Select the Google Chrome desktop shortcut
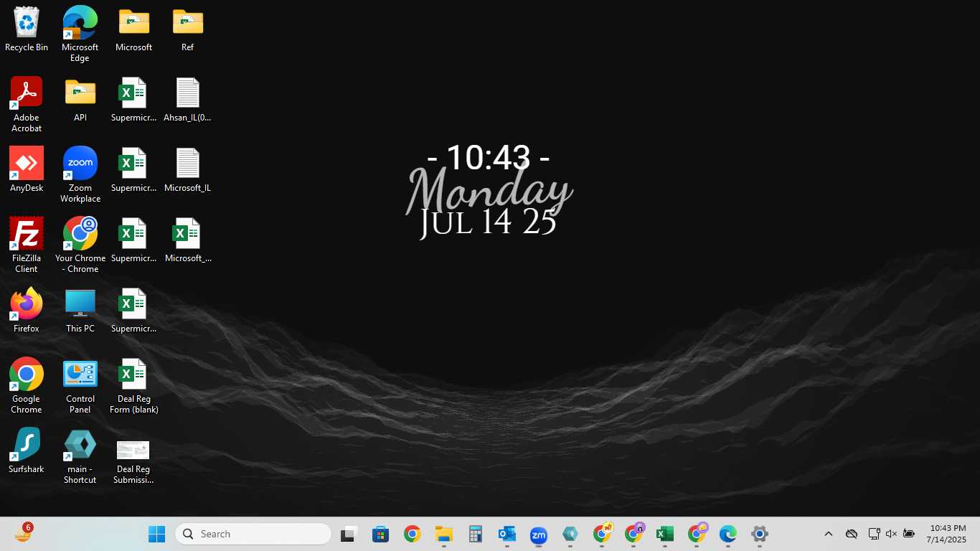This screenshot has height=551, width=980. point(27,386)
